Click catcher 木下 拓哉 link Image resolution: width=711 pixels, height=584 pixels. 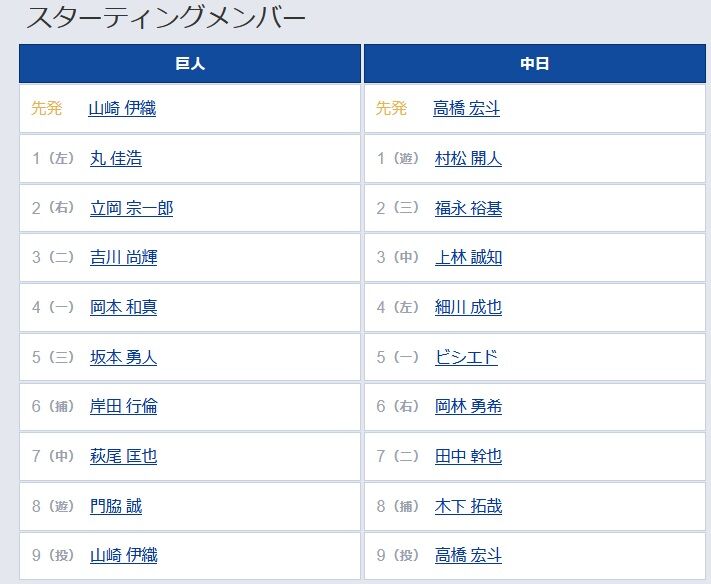tap(468, 506)
